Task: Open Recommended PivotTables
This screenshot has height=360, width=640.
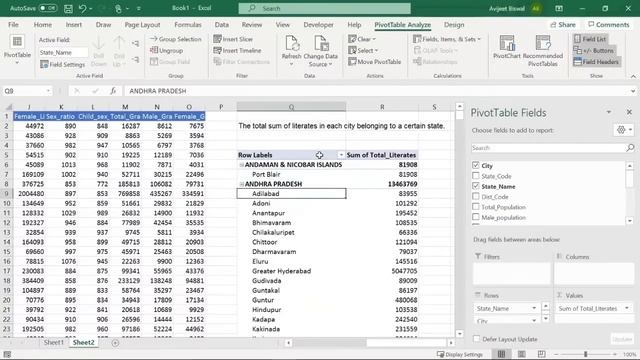Action: point(542,51)
